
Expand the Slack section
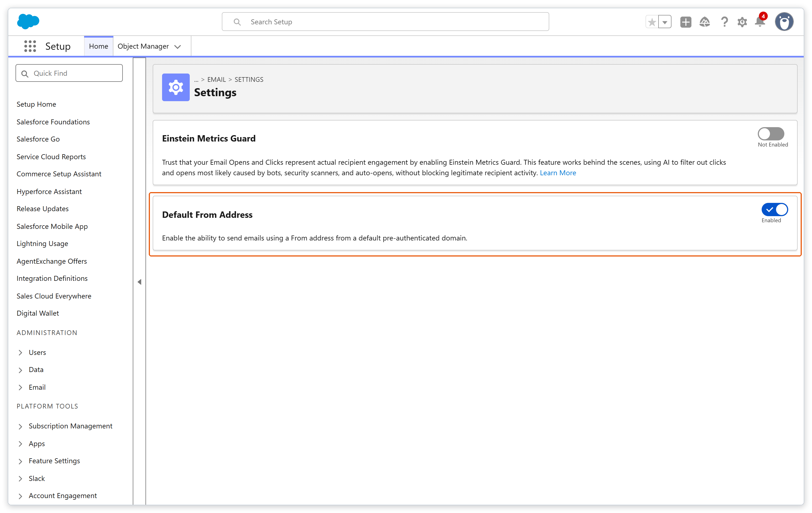click(20, 479)
